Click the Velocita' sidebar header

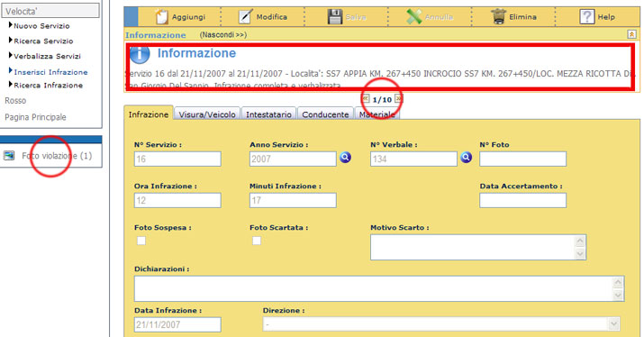click(x=50, y=11)
